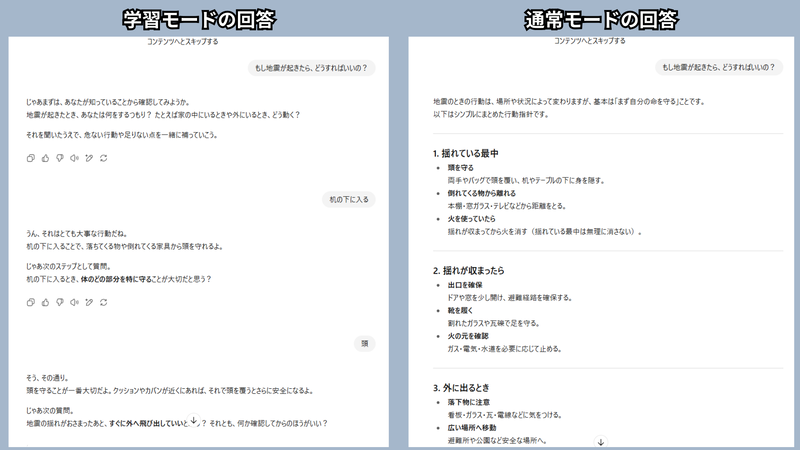The width and height of the screenshot is (800, 450).
Task: Click line 割れたガラスや瓦礫で足を守る
Action: 493,323
